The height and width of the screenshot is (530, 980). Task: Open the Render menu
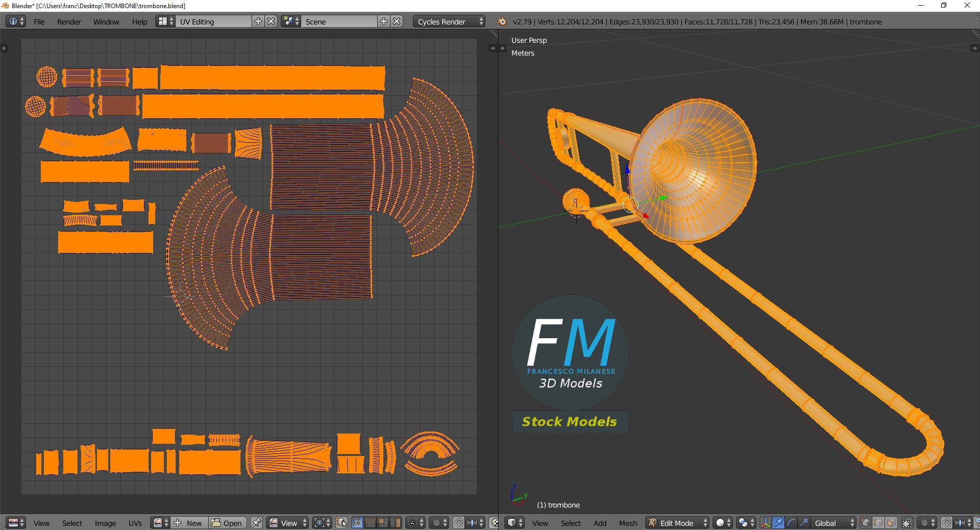click(x=69, y=22)
